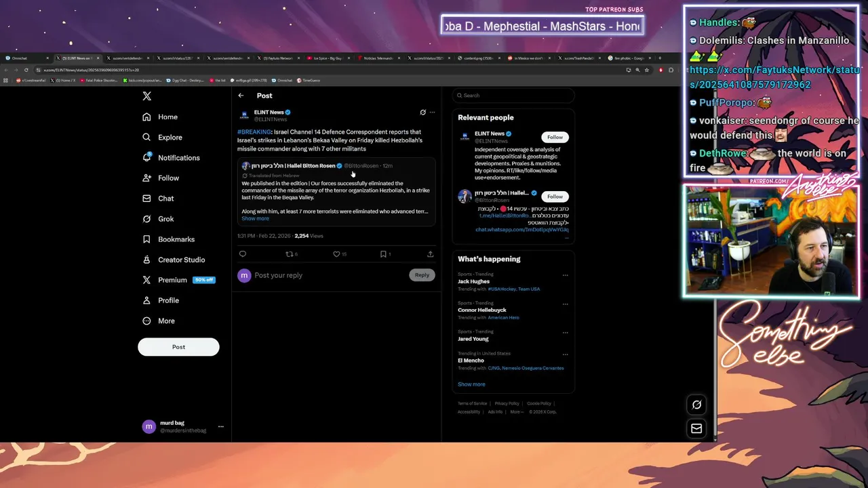Expand the footer More dropdown
The image size is (868, 488).
(517, 412)
